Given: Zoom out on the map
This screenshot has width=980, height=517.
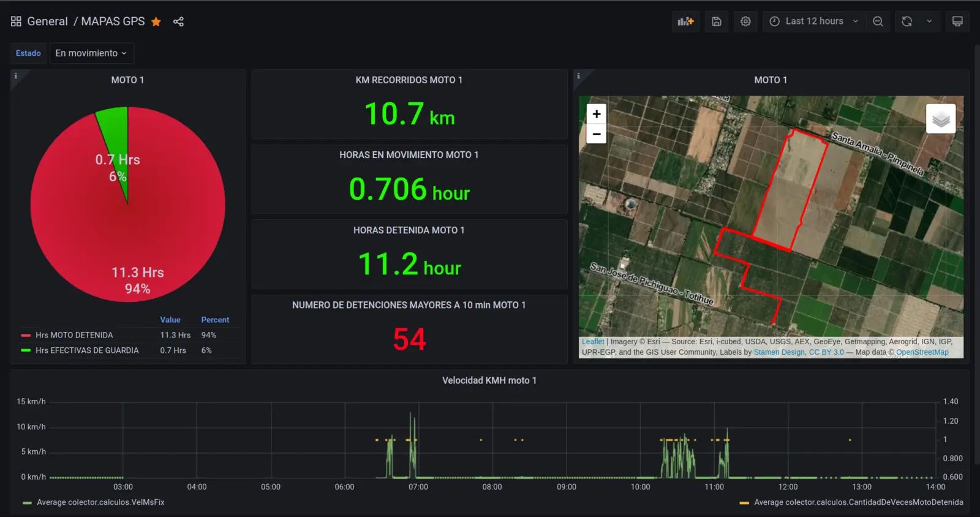Looking at the screenshot, I should point(597,134).
